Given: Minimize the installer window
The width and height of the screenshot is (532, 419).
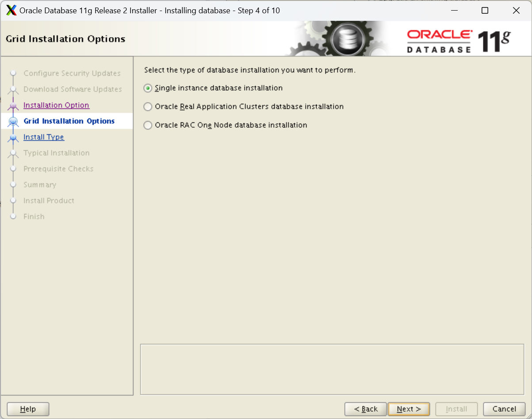Looking at the screenshot, I should coord(454,11).
